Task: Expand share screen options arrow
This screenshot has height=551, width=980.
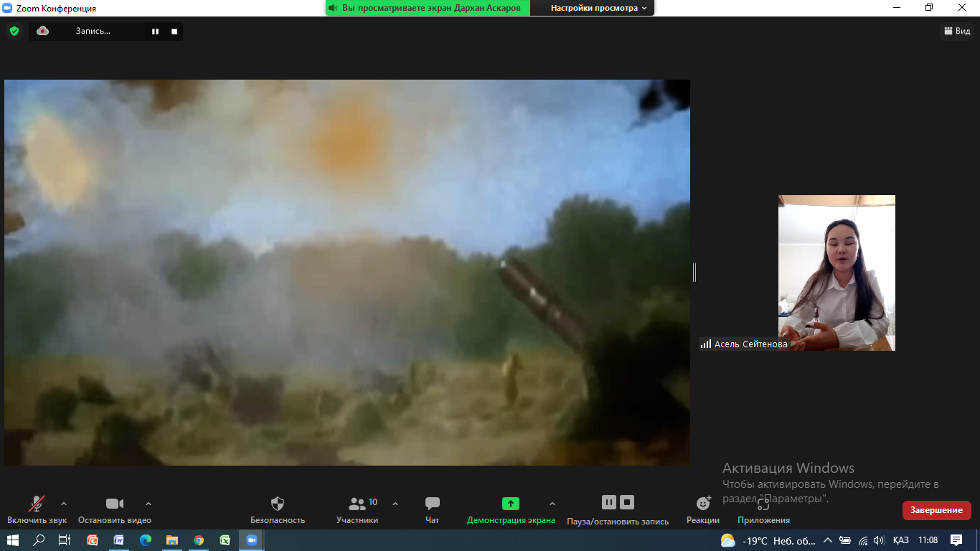Action: pyautogui.click(x=552, y=504)
